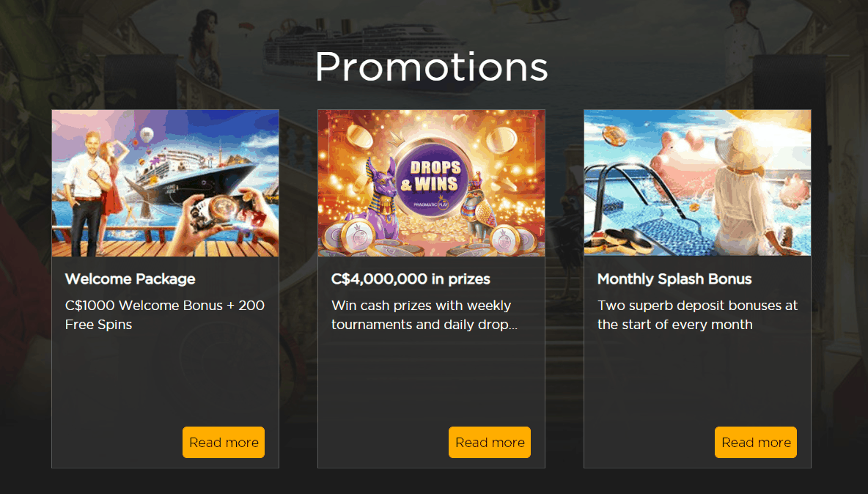Open Read more for Monthly Splash Bonus
The width and height of the screenshot is (868, 494).
(x=756, y=442)
